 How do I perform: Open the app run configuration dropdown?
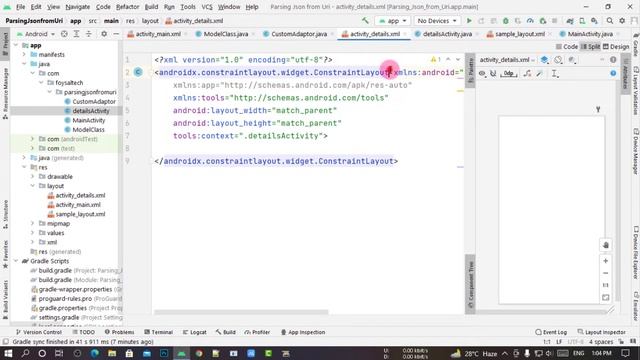click(x=392, y=21)
